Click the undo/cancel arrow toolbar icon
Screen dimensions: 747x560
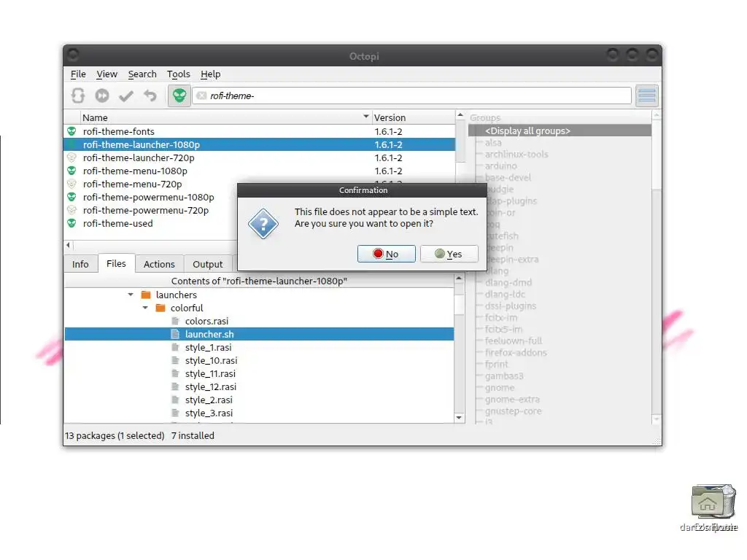point(150,96)
